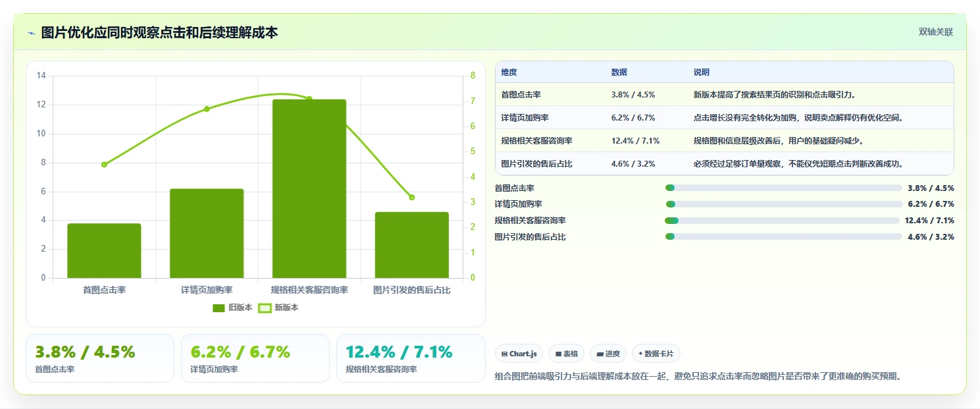Click the description starting 规格图和信息层级改善后
The width and height of the screenshot is (980, 409).
click(x=779, y=141)
